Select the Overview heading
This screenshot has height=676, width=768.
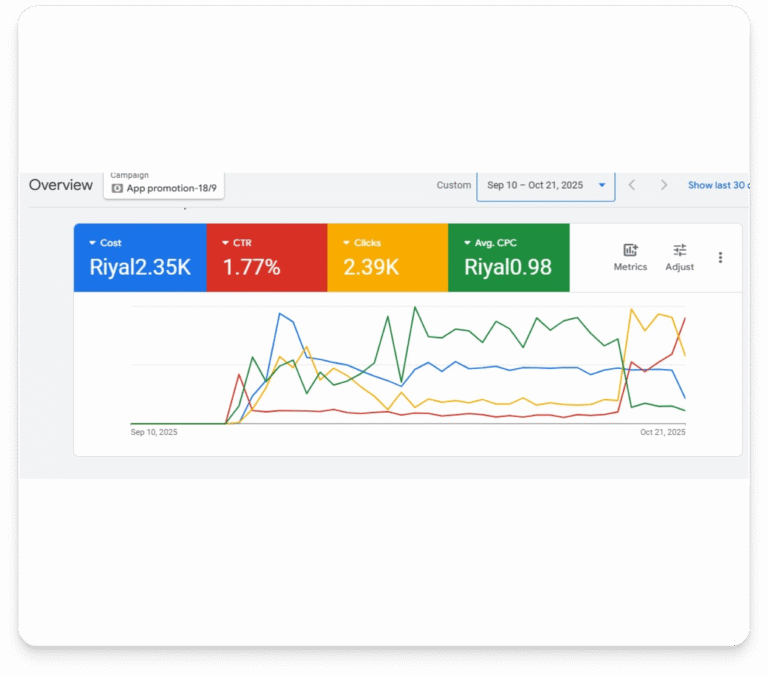click(61, 185)
